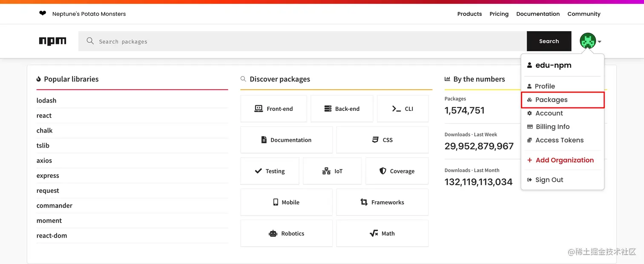Click the Billing Info card icon
This screenshot has width=644, height=264.
(x=529, y=127)
